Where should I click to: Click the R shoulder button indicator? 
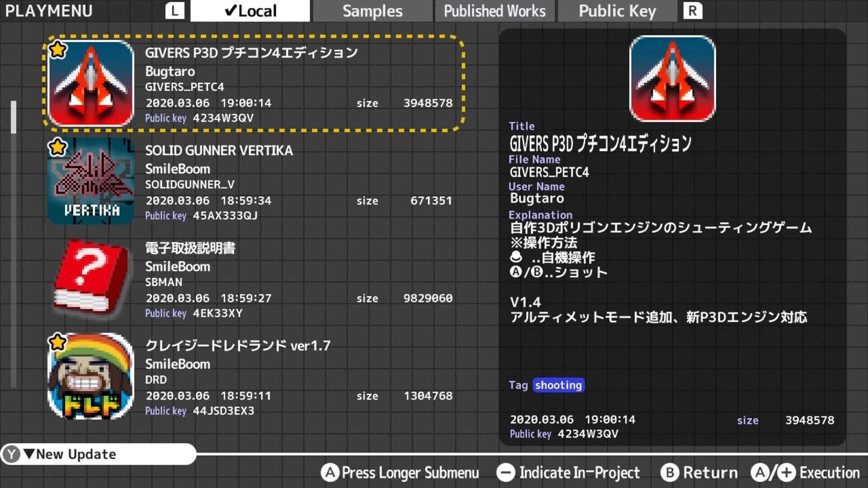click(693, 10)
